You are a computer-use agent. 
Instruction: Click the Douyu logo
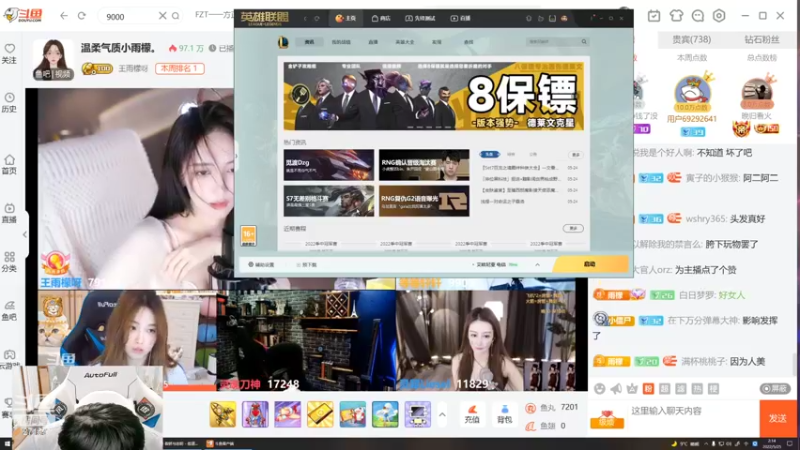coord(23,15)
